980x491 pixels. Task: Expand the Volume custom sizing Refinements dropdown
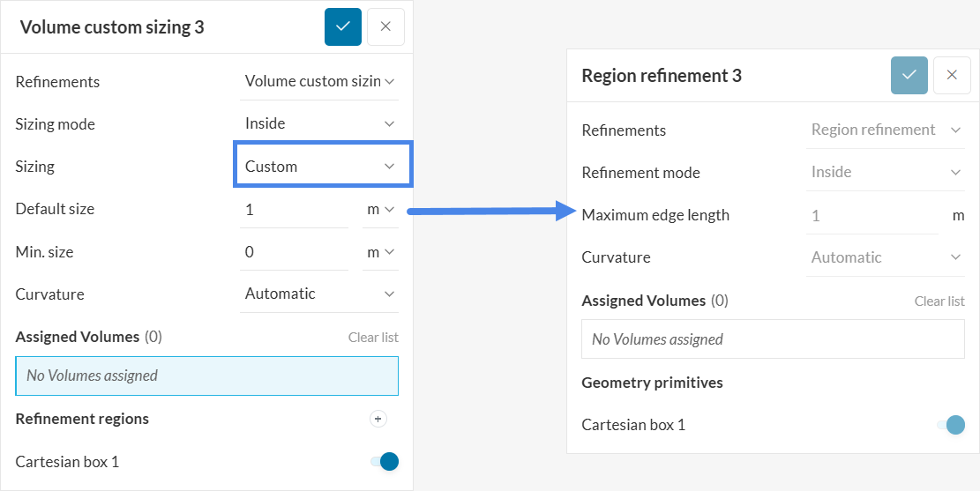pyautogui.click(x=319, y=81)
